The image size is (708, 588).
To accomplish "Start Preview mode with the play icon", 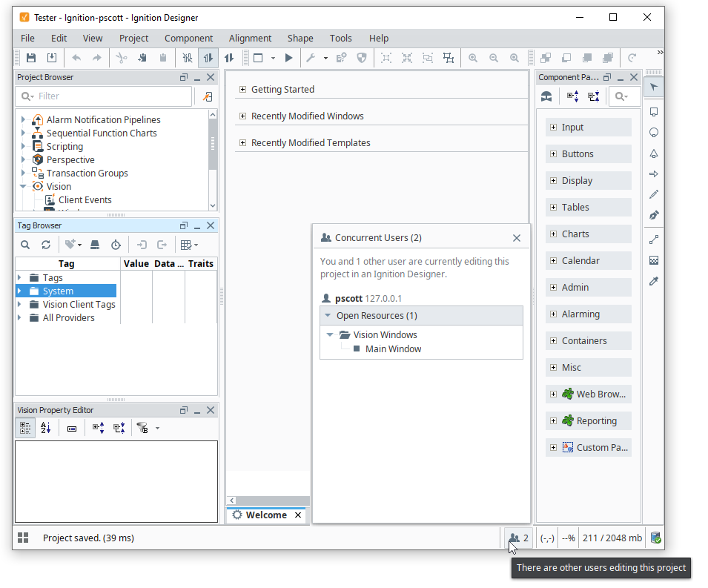I will click(288, 58).
